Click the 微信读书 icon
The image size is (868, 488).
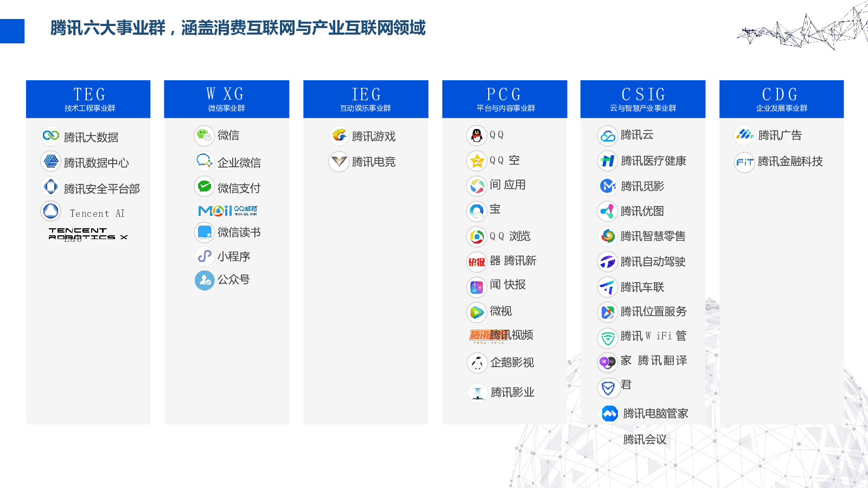point(205,232)
